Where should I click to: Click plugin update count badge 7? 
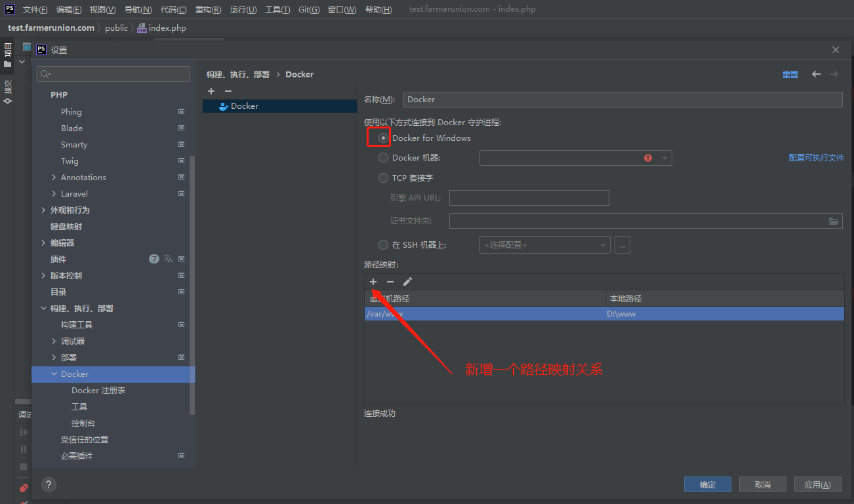pyautogui.click(x=154, y=259)
